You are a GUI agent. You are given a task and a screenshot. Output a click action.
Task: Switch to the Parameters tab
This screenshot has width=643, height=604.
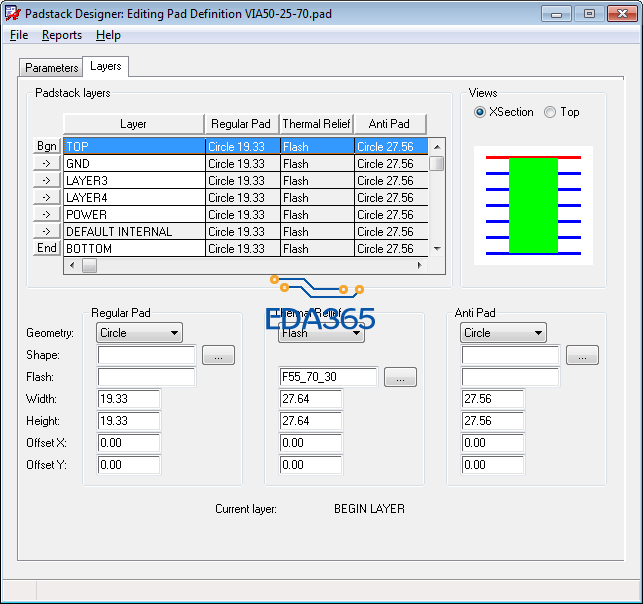click(51, 68)
